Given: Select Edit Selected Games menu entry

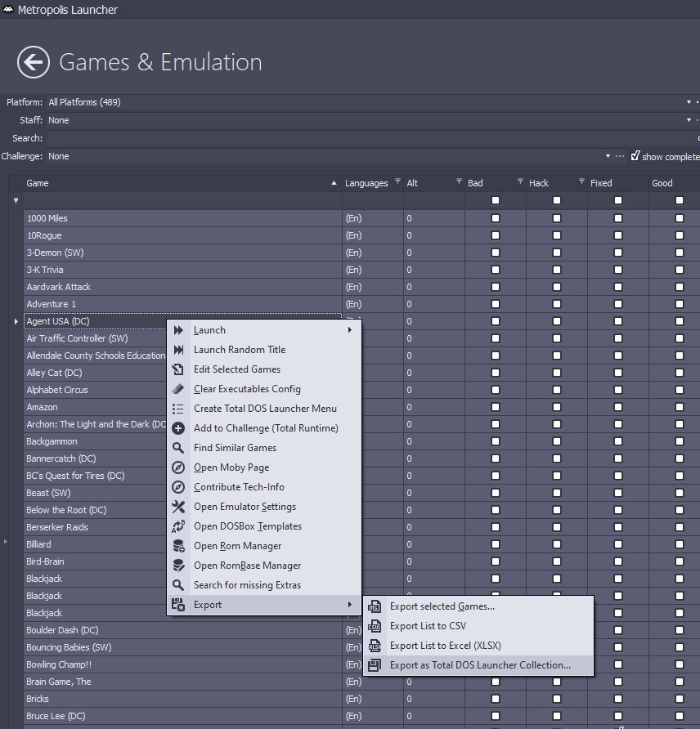Looking at the screenshot, I should (264, 369).
